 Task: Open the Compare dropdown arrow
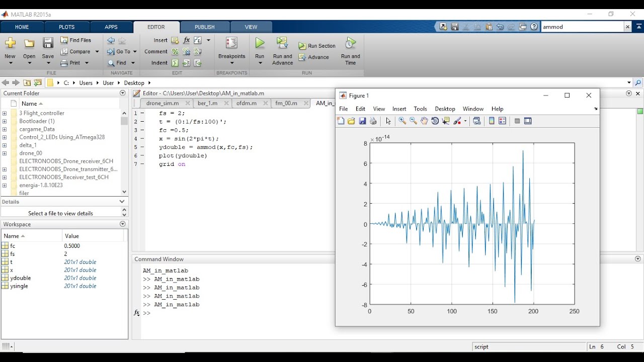point(97,51)
